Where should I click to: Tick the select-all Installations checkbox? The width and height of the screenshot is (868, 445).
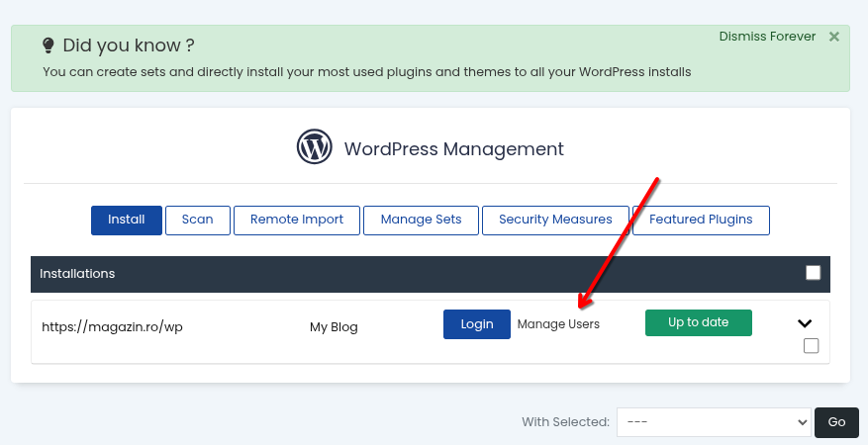[x=813, y=273]
